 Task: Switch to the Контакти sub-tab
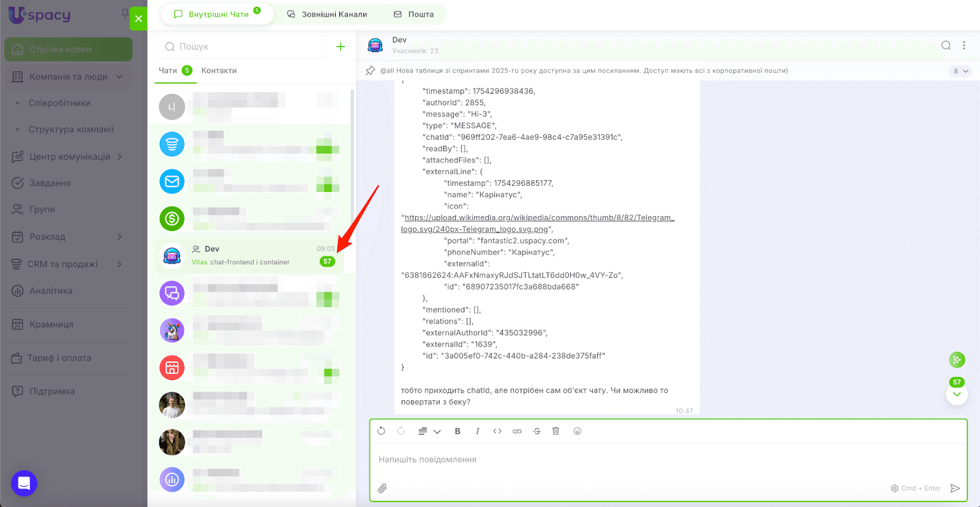[219, 71]
